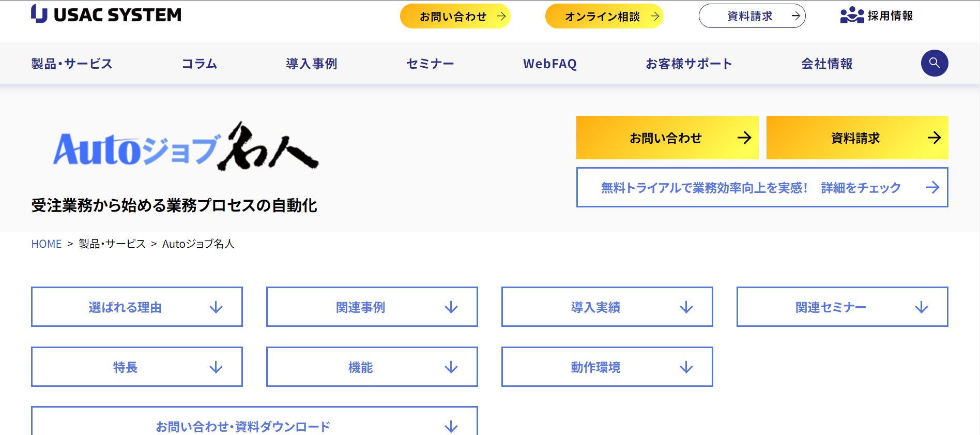980x435 pixels.
Task: Click the large yellow お問い合わせ button
Action: pyautogui.click(x=667, y=138)
